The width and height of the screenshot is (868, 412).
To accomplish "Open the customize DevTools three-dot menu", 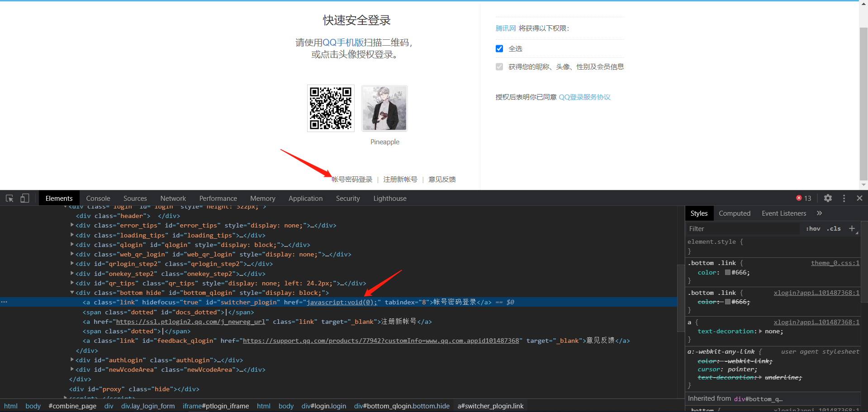I will tap(844, 198).
